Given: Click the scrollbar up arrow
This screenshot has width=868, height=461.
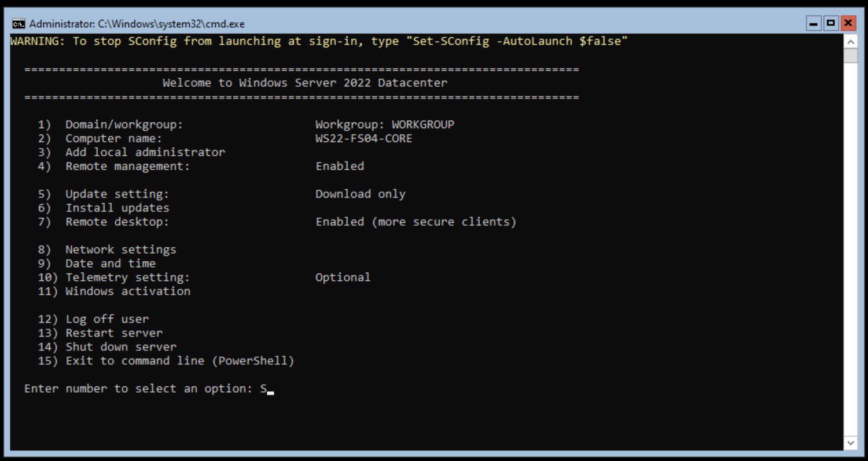Looking at the screenshot, I should [x=851, y=41].
